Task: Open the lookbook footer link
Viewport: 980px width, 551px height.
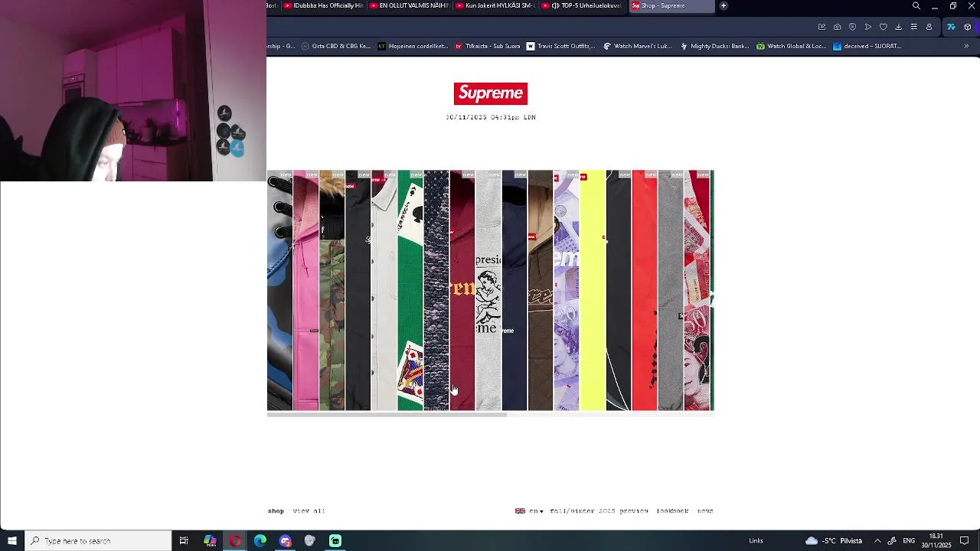Action: click(x=672, y=510)
